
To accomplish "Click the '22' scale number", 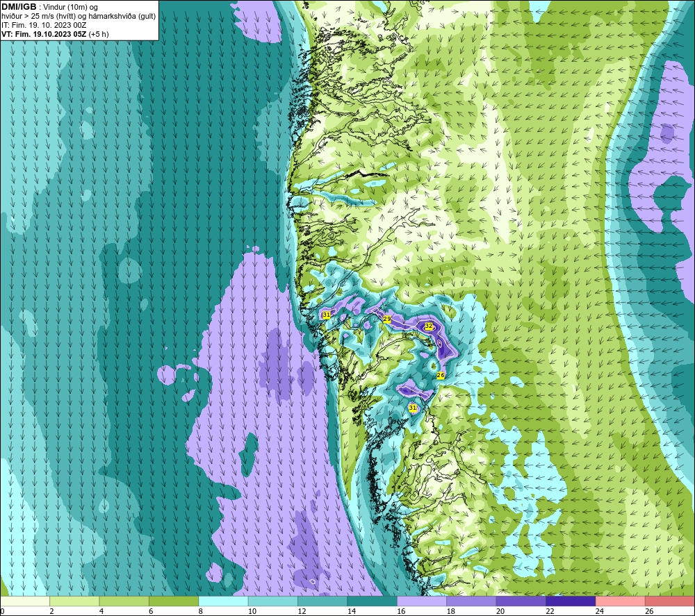I will (x=550, y=611).
